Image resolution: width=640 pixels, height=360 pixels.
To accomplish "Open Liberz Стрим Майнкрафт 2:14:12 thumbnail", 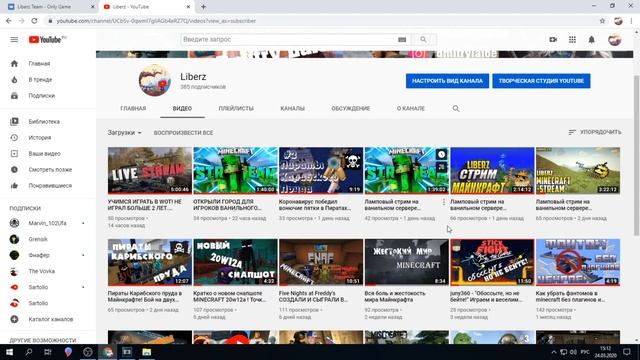I will [492, 171].
